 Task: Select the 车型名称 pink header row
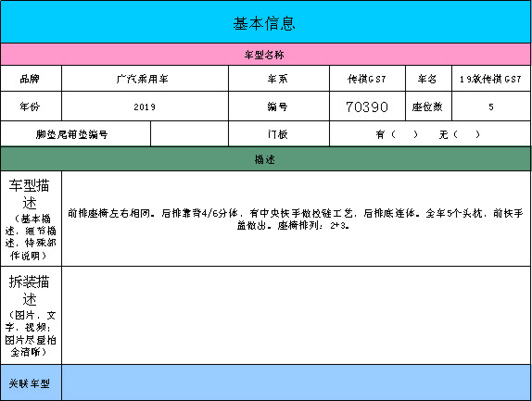265,55
